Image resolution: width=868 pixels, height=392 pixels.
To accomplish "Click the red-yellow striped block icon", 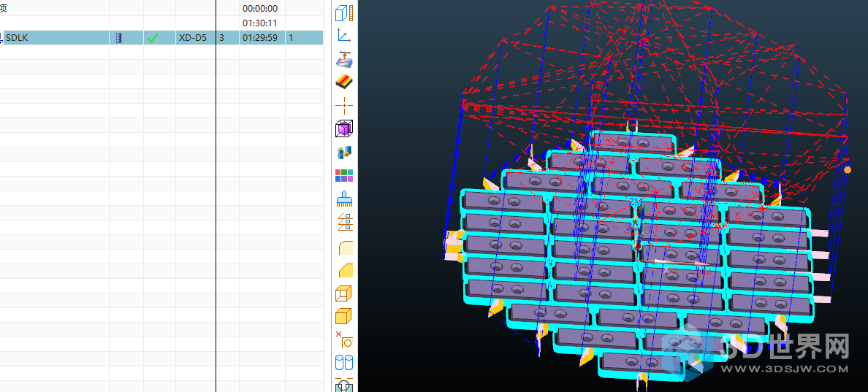I will pos(344,82).
